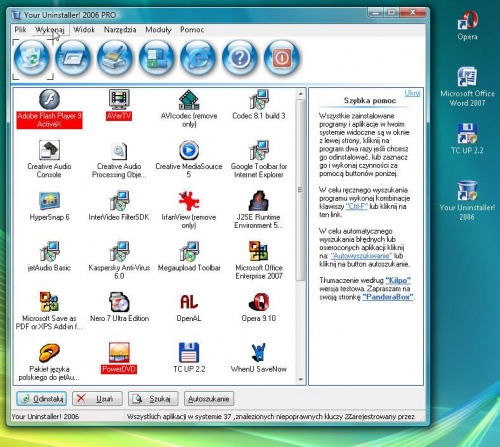
Task: Select Opera 9.10 in program list
Action: pyautogui.click(x=259, y=307)
